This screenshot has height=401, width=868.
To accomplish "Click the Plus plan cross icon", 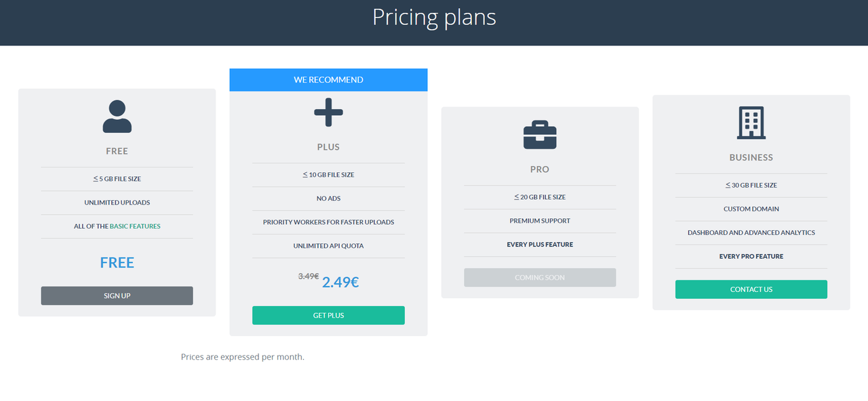I will (328, 112).
